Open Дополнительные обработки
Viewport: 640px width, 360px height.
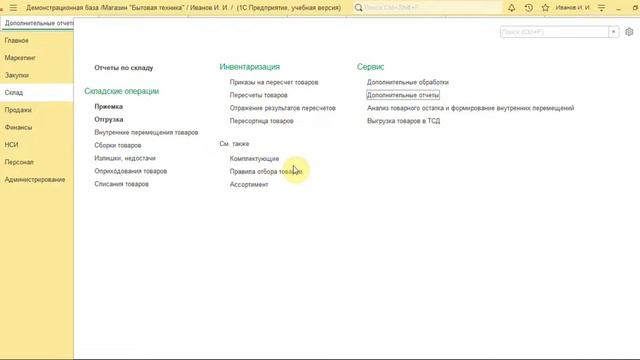point(408,82)
